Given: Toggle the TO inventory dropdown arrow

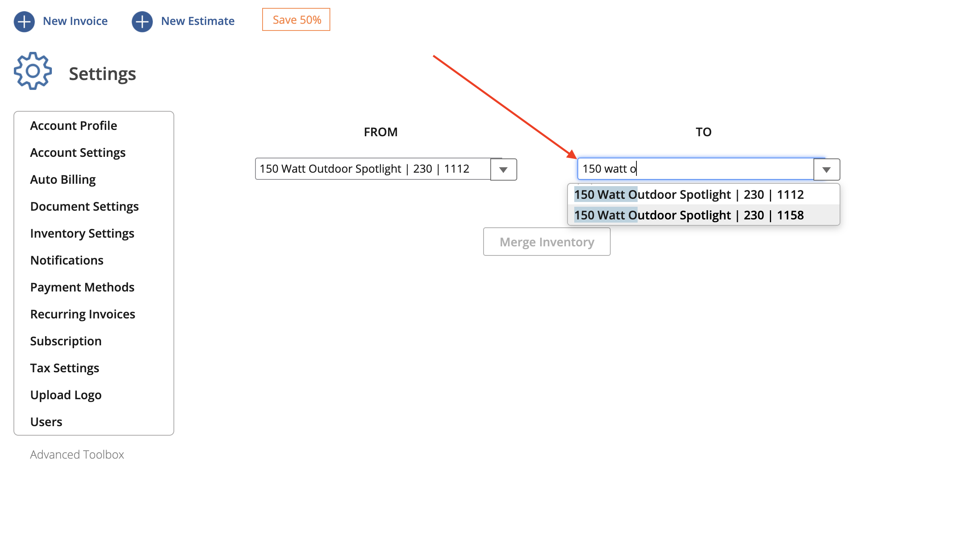Looking at the screenshot, I should coord(827,170).
